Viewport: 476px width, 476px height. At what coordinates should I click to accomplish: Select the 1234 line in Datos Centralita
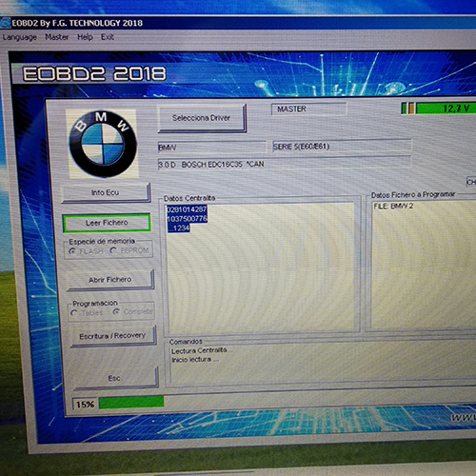tap(179, 228)
